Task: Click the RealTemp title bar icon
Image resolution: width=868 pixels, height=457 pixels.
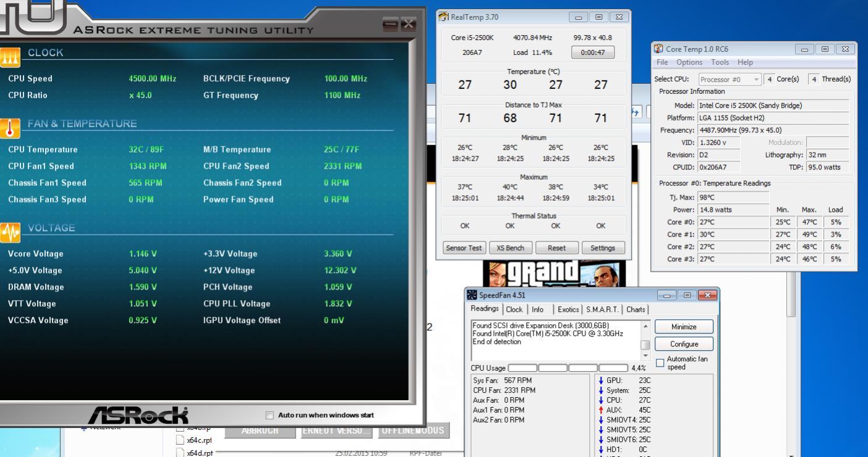Action: pyautogui.click(x=444, y=17)
